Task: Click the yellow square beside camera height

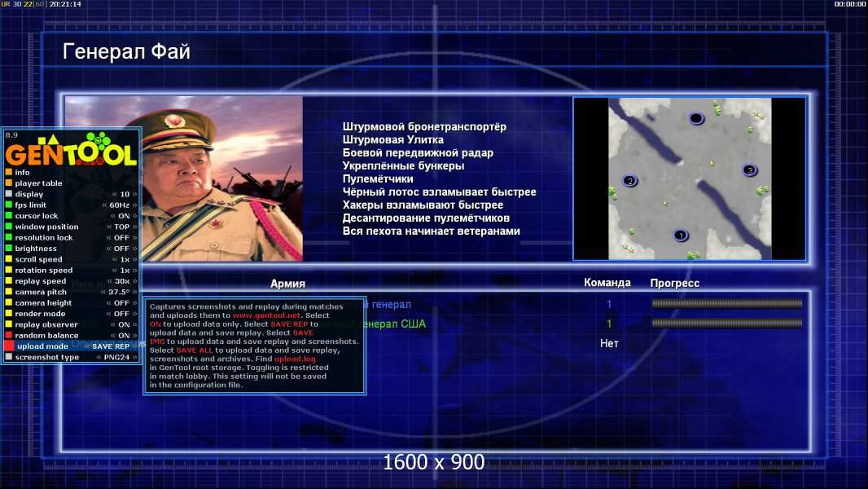Action: (8, 302)
